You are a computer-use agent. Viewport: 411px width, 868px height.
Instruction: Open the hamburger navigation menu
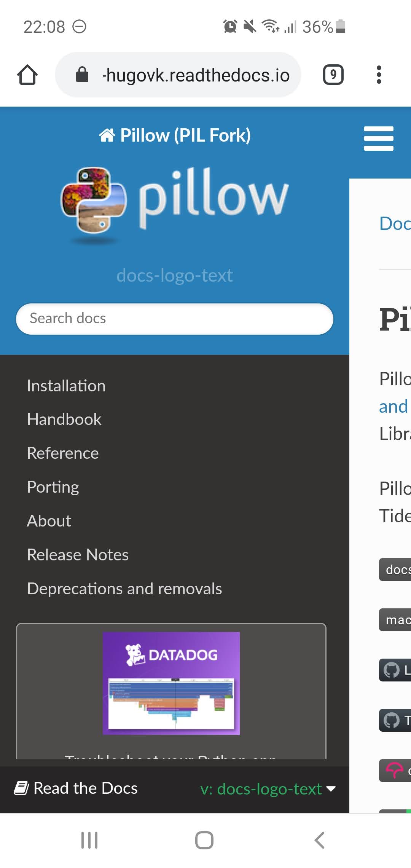[378, 138]
